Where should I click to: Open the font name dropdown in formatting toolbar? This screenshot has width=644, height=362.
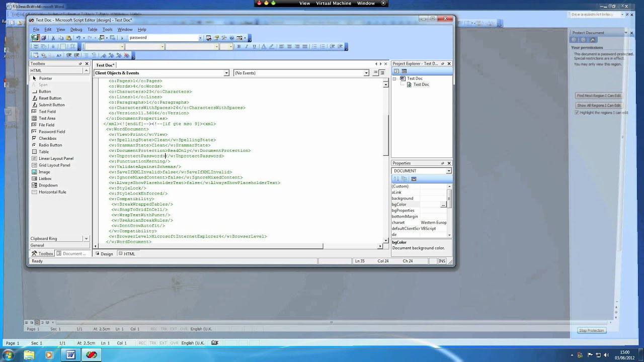click(x=216, y=46)
